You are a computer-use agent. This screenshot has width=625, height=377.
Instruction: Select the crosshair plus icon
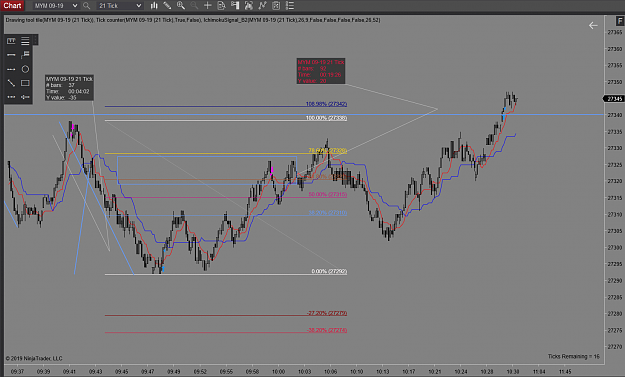coord(208,6)
